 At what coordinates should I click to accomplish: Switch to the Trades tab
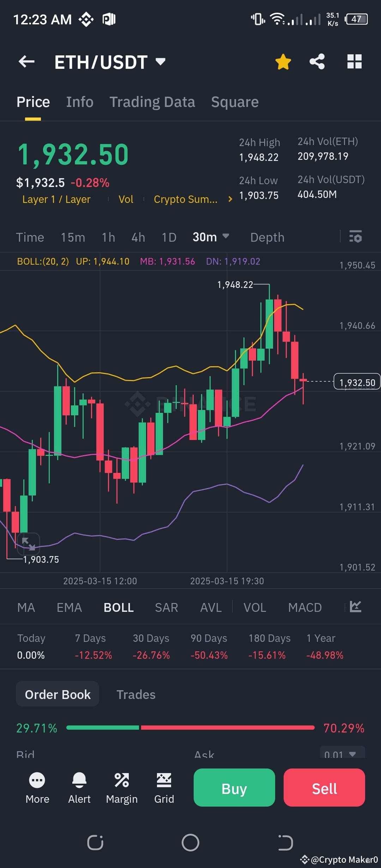click(x=136, y=694)
